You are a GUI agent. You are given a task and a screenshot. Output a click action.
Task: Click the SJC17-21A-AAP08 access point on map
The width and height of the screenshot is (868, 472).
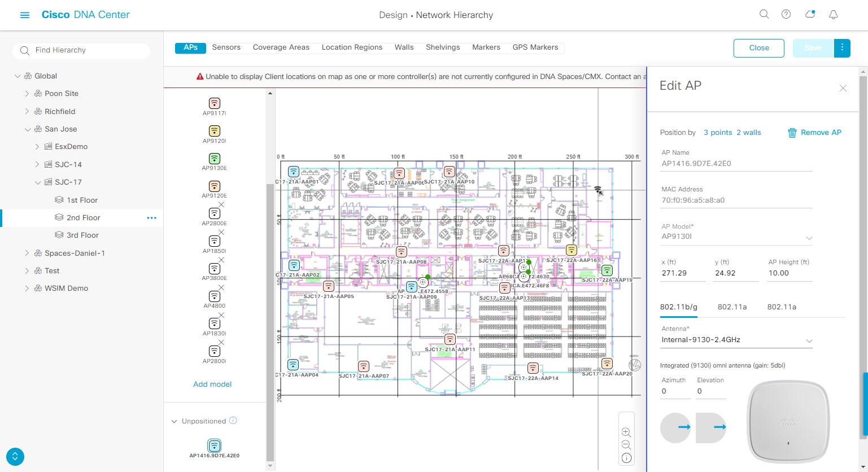coord(401,252)
